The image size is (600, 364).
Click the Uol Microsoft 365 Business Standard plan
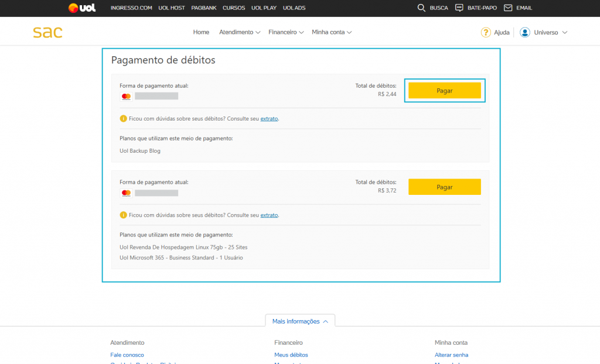[182, 257]
